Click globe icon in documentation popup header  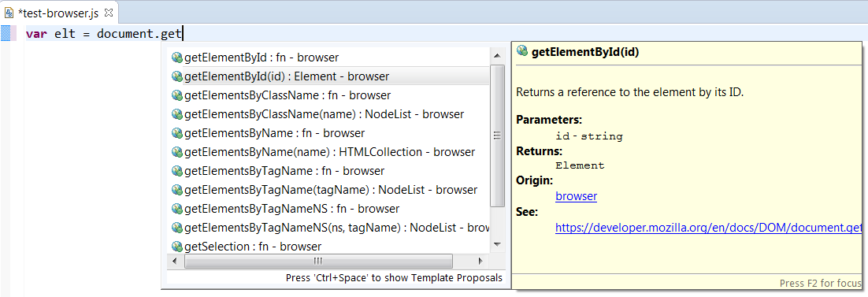click(521, 51)
